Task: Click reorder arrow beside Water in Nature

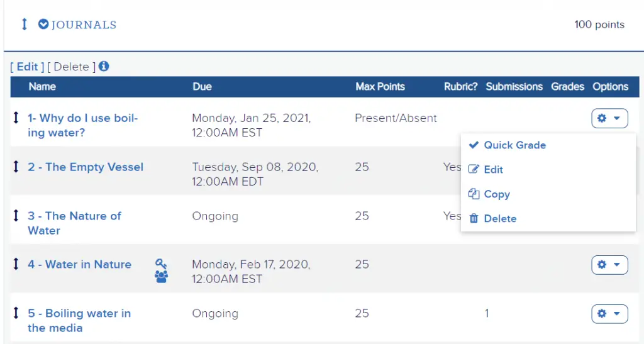Action: coord(16,264)
